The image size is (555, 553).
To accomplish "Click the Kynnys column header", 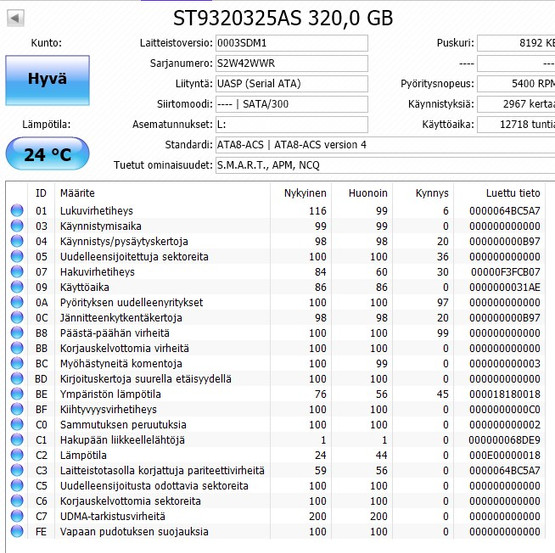I will tap(423, 193).
